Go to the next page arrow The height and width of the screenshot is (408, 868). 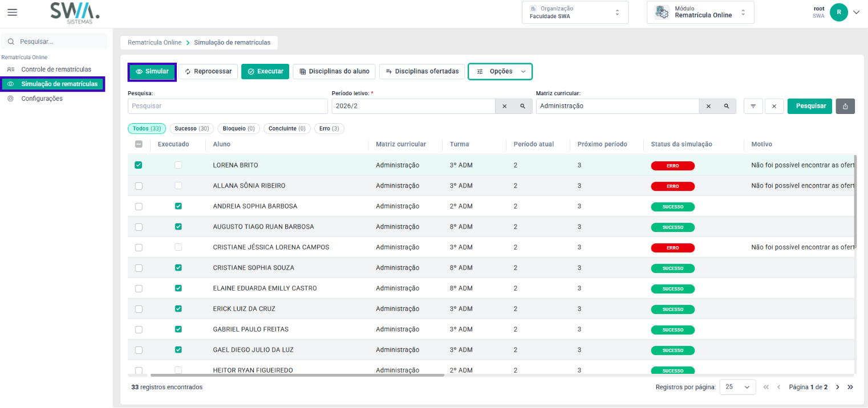click(837, 387)
